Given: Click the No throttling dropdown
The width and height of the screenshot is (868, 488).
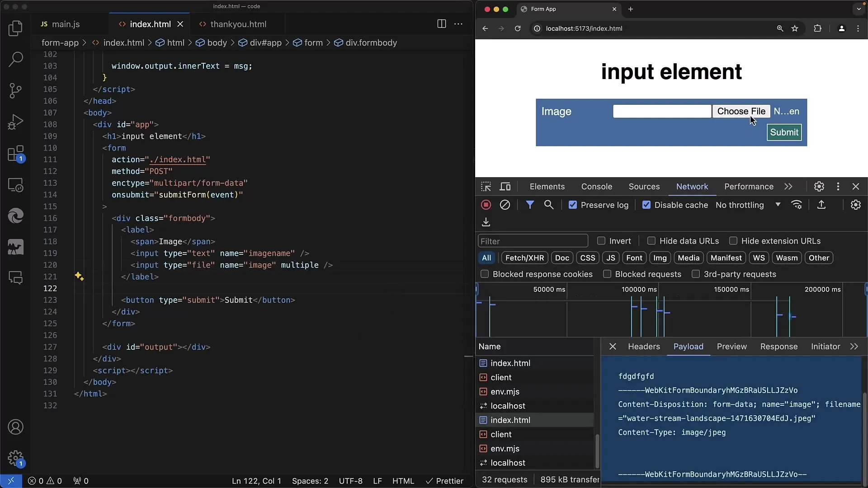Looking at the screenshot, I should [748, 205].
